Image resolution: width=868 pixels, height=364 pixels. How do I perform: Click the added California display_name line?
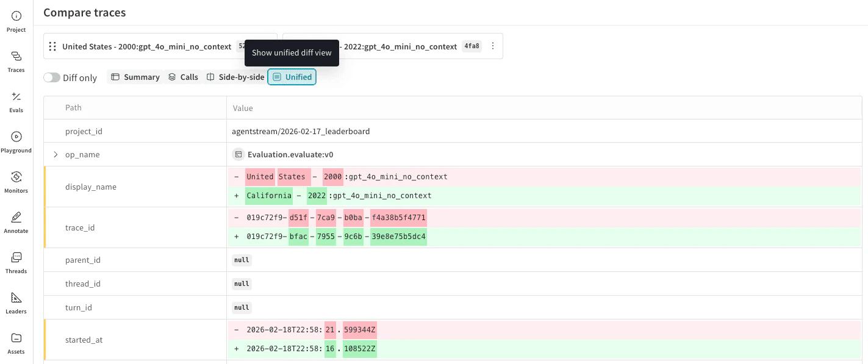544,196
